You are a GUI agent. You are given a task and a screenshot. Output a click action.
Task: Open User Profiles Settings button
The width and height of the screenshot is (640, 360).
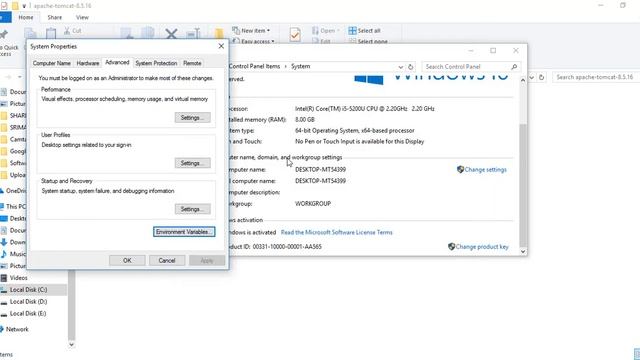pos(193,163)
